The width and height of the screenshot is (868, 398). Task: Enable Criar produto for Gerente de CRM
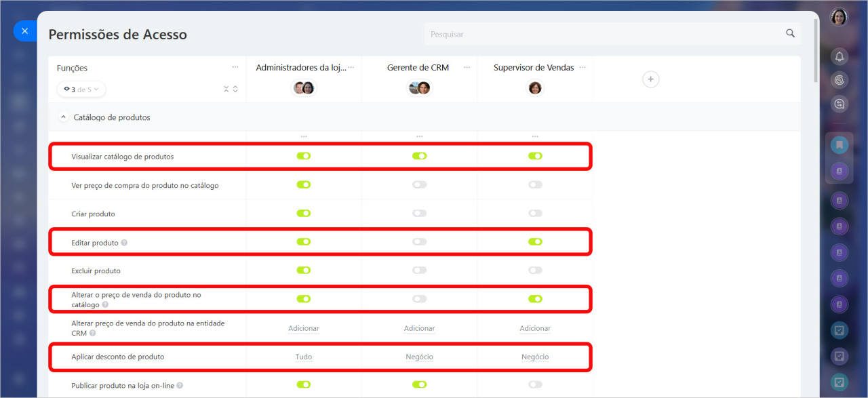pos(419,213)
